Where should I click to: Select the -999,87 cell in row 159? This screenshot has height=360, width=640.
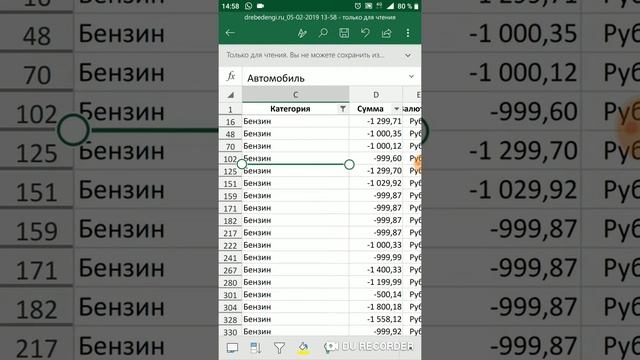click(x=376, y=196)
